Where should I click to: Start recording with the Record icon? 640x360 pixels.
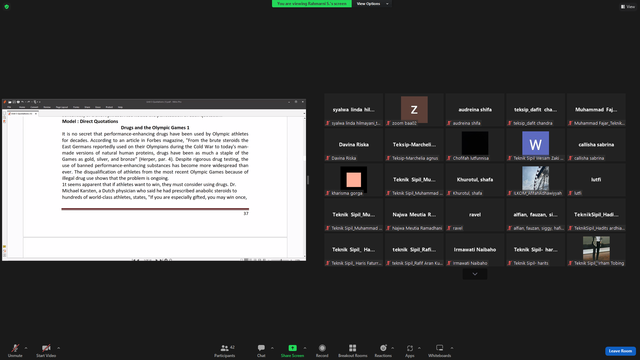(x=322, y=348)
